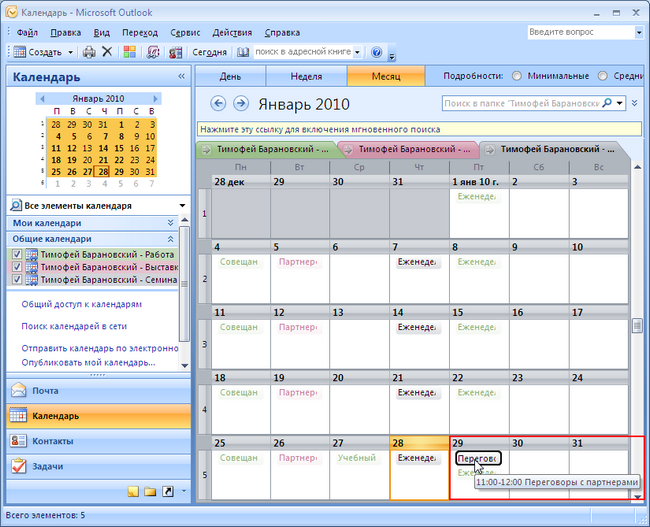Click the Print icon in the toolbar
650x527 pixels.
click(89, 52)
